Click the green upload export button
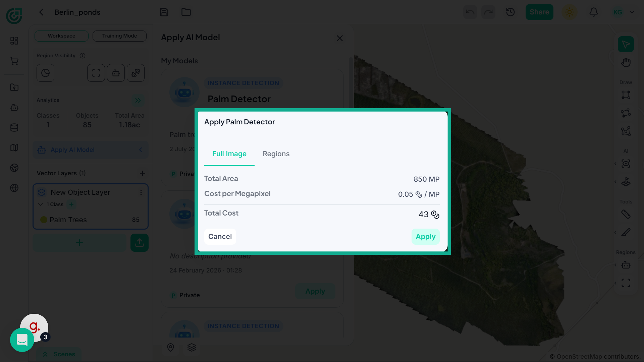 (x=140, y=243)
